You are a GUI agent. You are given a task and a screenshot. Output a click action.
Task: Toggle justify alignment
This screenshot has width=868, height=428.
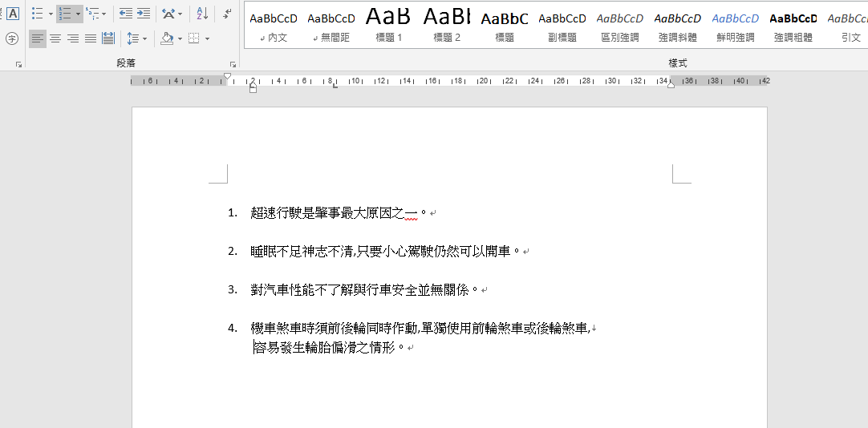[91, 38]
